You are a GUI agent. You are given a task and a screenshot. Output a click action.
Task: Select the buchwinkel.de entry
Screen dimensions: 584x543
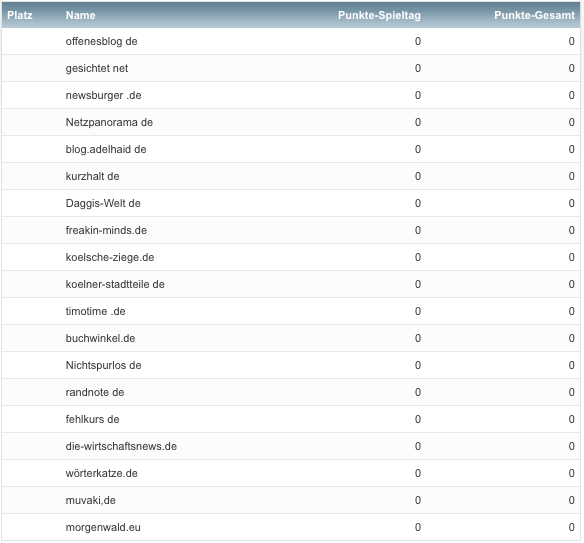tap(100, 339)
